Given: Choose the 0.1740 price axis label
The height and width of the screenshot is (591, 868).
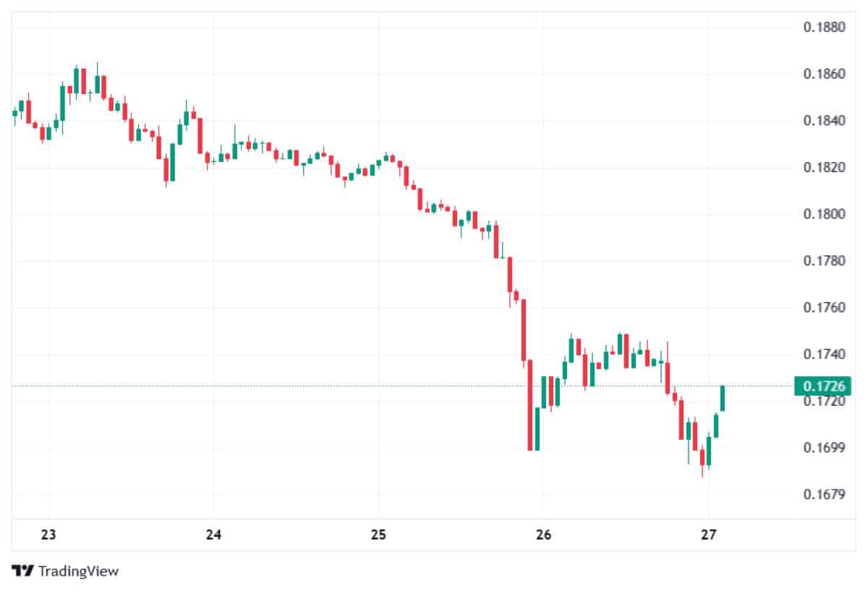Looking at the screenshot, I should coord(825,354).
